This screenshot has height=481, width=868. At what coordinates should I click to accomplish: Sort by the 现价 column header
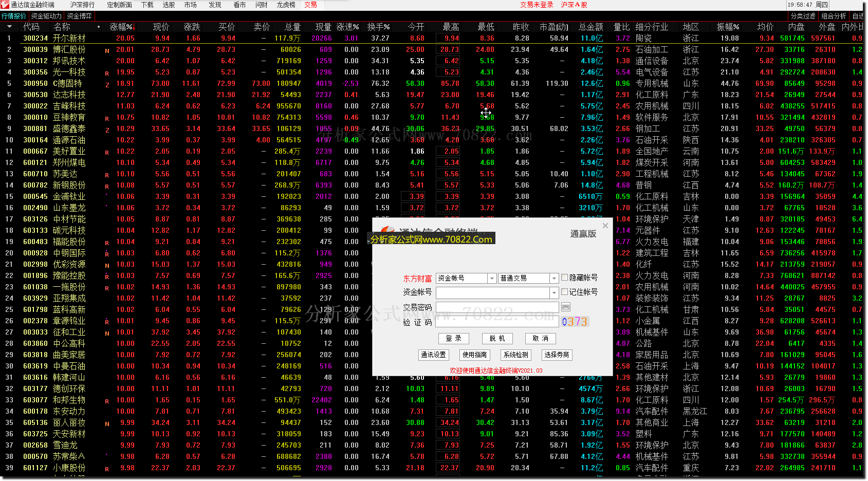(161, 27)
